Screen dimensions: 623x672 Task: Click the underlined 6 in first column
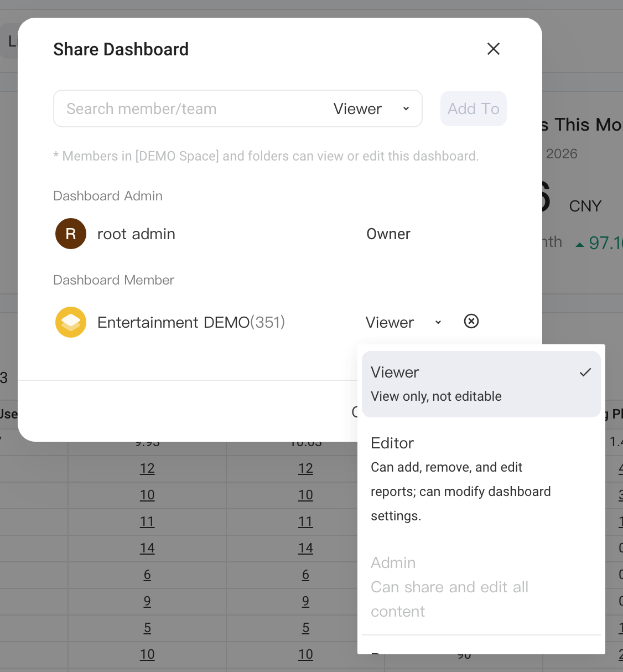147,575
